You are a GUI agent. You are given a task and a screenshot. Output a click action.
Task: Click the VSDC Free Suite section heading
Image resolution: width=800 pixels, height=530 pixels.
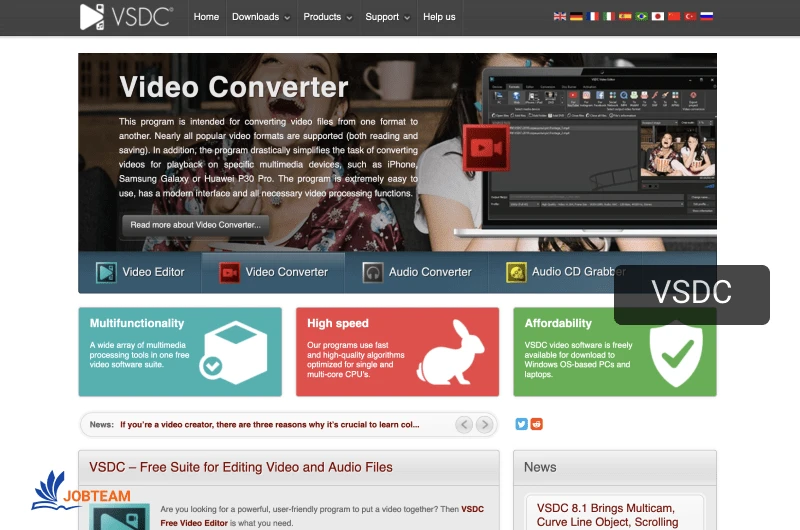tap(241, 467)
